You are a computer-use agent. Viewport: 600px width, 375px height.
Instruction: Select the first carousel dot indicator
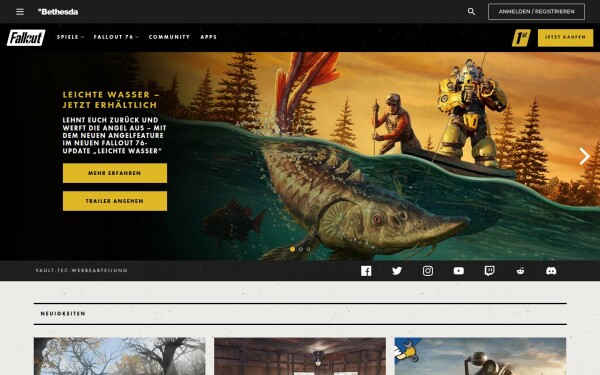click(x=292, y=249)
